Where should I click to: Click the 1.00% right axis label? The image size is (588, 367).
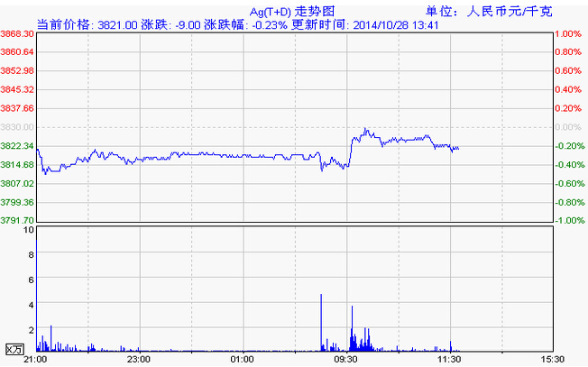[x=568, y=33]
